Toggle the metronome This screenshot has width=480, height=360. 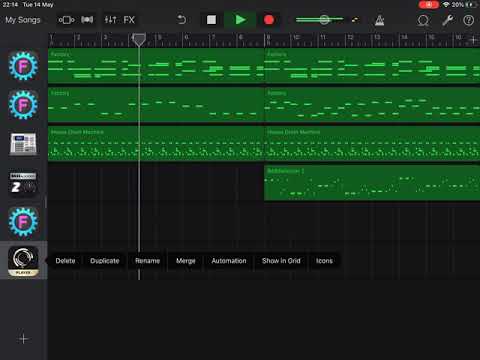[x=379, y=20]
